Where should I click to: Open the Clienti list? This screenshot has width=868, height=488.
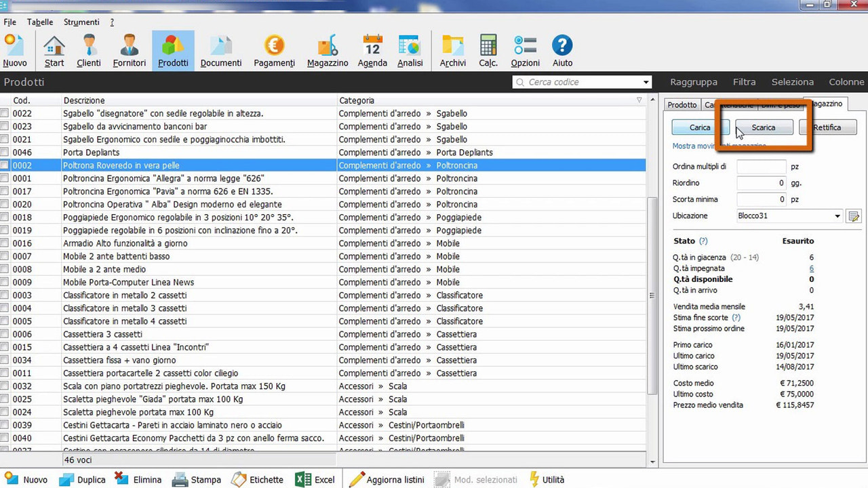pyautogui.click(x=89, y=49)
